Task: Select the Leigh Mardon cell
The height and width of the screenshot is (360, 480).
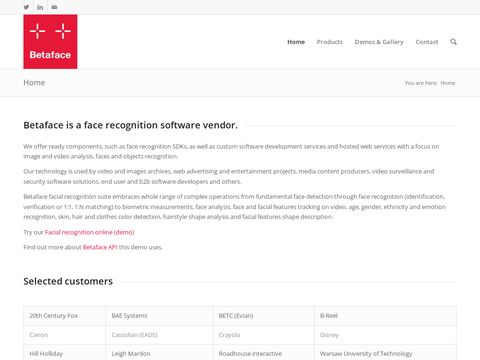Action: [x=159, y=353]
